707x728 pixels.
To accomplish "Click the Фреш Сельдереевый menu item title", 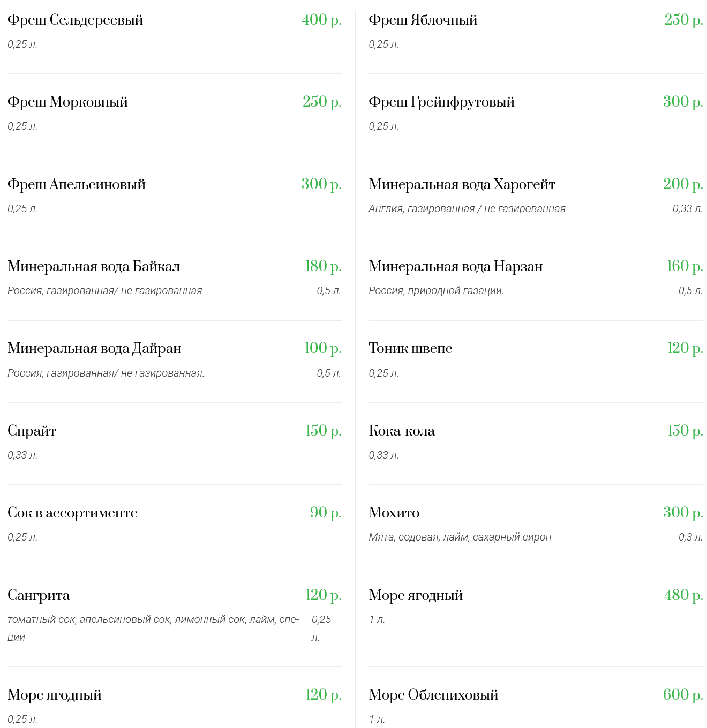I will [x=75, y=20].
